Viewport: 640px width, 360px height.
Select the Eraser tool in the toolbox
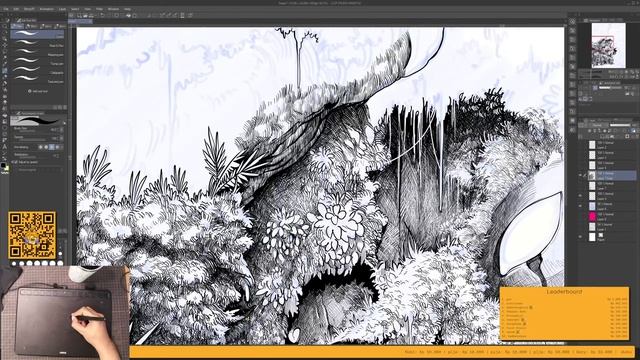(5, 102)
